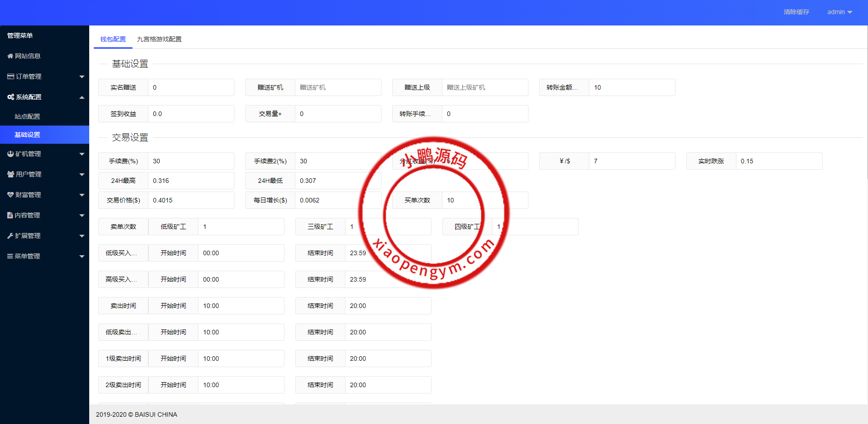
Task: Select the 钱包配置 tab
Action: click(x=113, y=39)
